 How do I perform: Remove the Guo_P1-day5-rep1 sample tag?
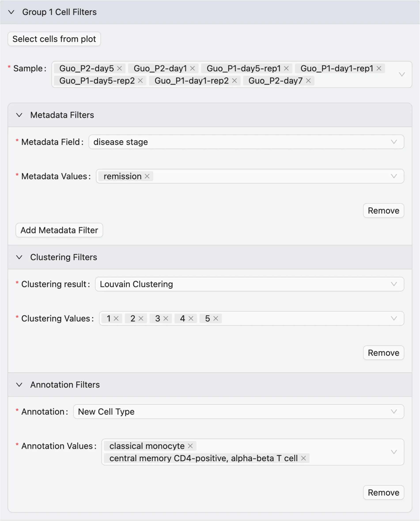tap(286, 68)
